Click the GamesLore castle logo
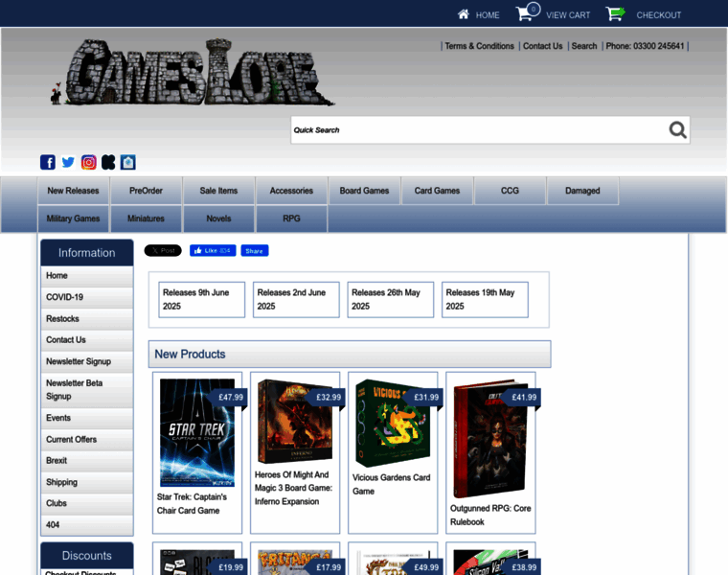The image size is (728, 575). [192, 72]
